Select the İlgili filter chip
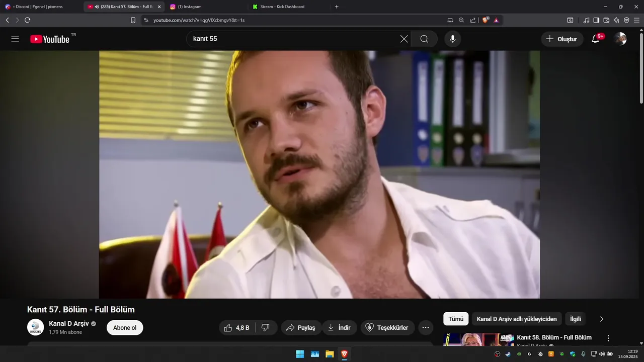This screenshot has width=644, height=362. click(576, 319)
